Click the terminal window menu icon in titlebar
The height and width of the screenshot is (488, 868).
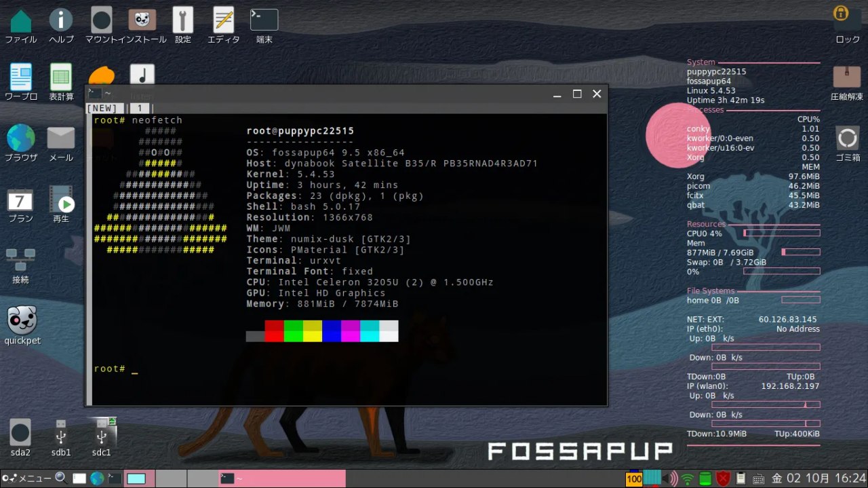(95, 94)
